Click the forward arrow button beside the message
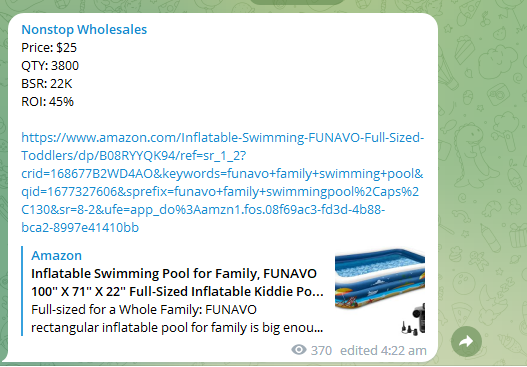Image resolution: width=527 pixels, height=367 pixels. [x=466, y=341]
